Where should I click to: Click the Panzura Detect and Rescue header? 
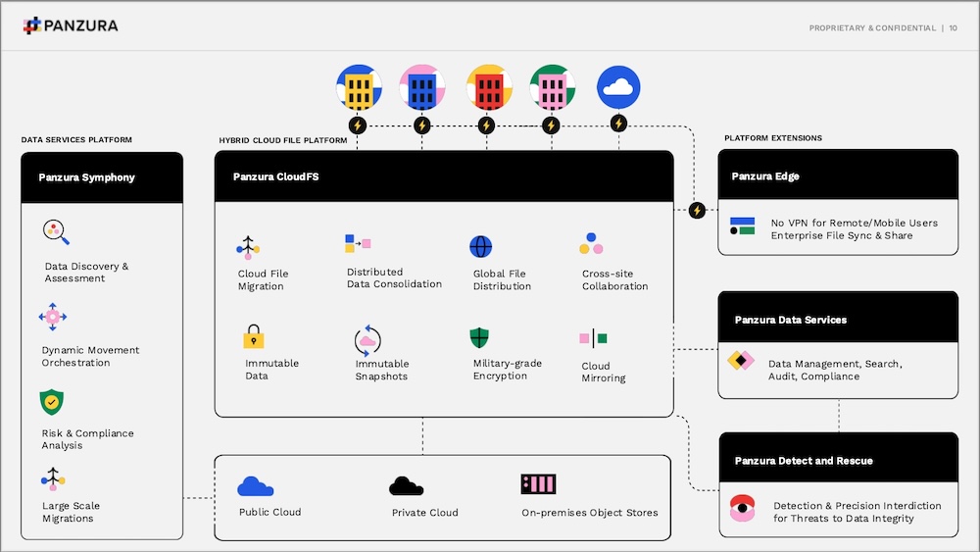click(838, 458)
